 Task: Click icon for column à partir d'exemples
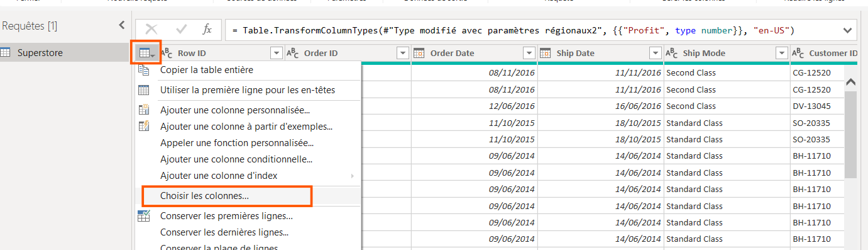point(144,127)
